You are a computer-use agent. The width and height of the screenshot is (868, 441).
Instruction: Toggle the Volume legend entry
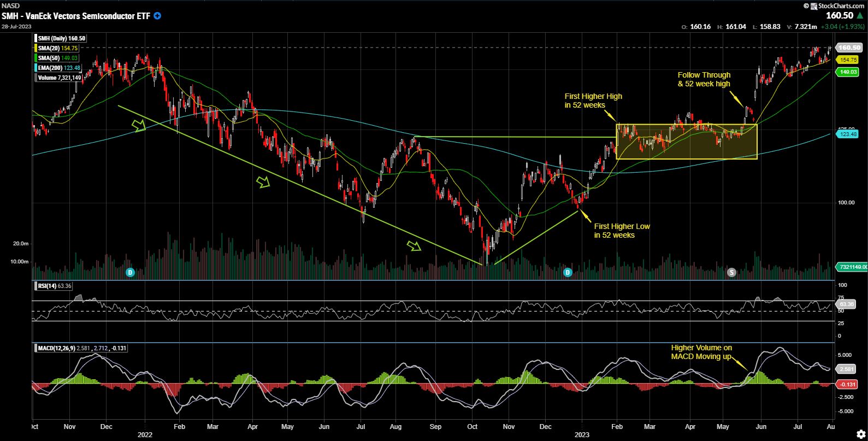pyautogui.click(x=59, y=78)
